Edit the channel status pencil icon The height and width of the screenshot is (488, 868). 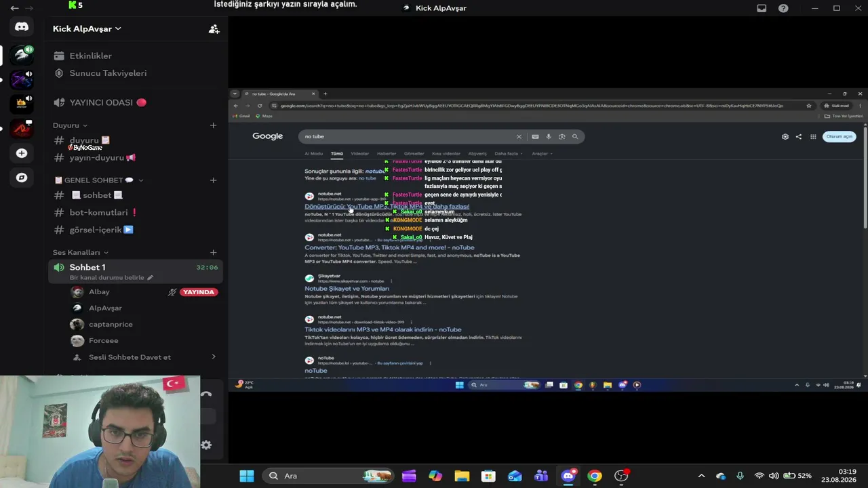point(150,277)
